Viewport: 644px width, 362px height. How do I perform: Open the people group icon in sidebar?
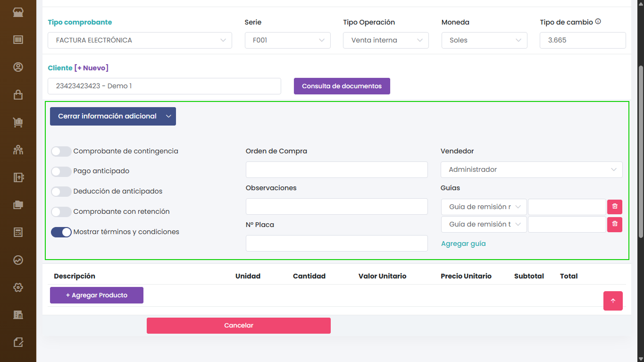point(18,150)
